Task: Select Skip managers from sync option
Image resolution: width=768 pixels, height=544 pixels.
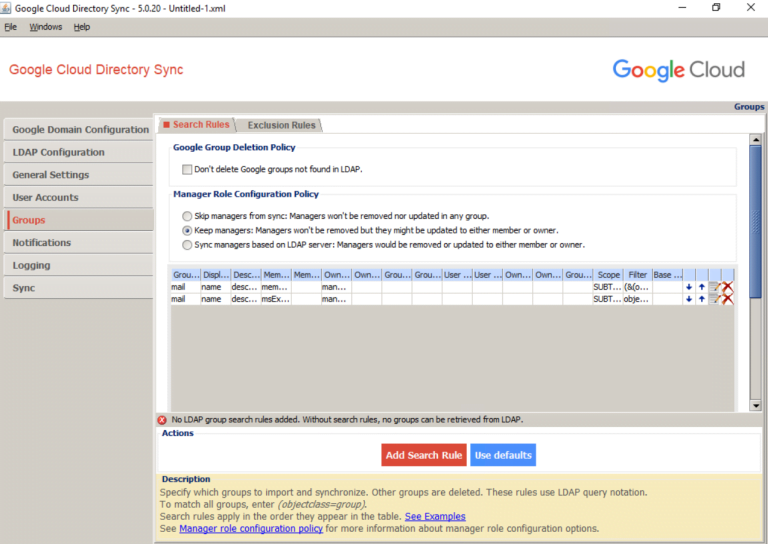Action: coord(187,216)
